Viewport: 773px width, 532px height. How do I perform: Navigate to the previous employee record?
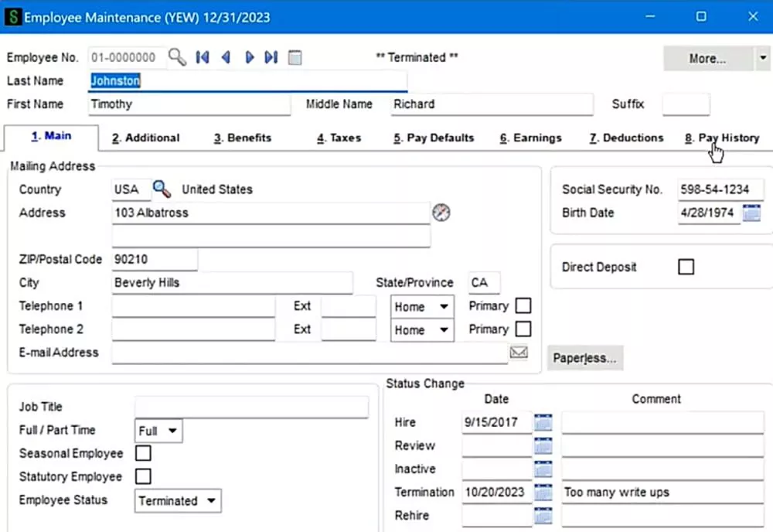click(226, 57)
